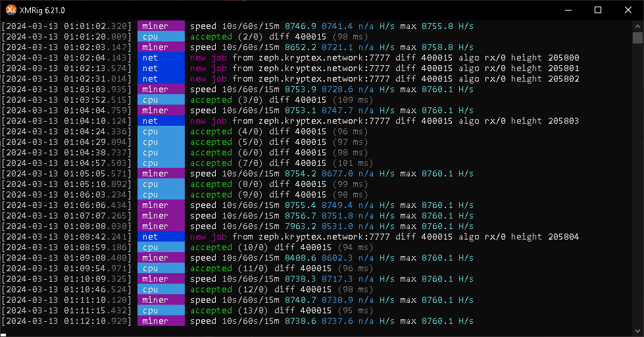Click the '(90 ms)' latency text

coord(351,195)
